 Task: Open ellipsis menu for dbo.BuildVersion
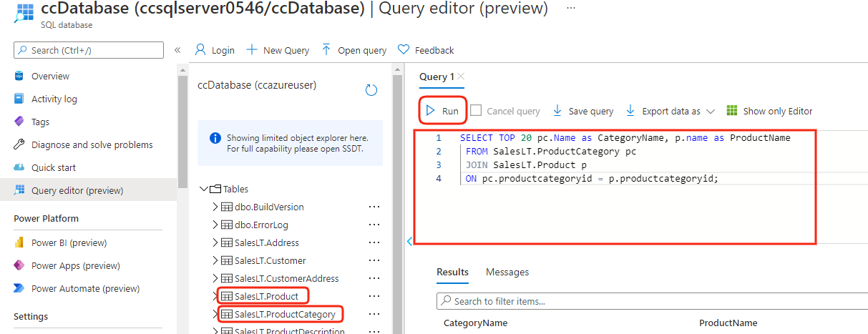pyautogui.click(x=374, y=207)
